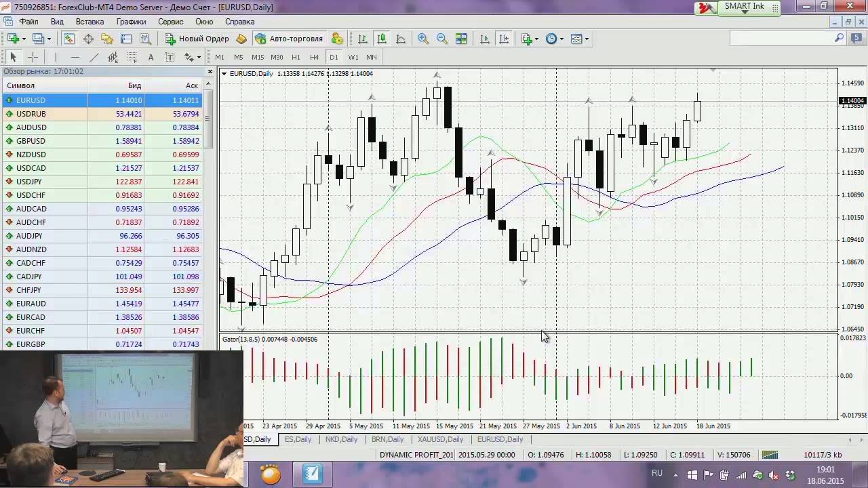Tile chart windows with grid icon
Screen dimensions: 868x488
pyautogui.click(x=461, y=39)
